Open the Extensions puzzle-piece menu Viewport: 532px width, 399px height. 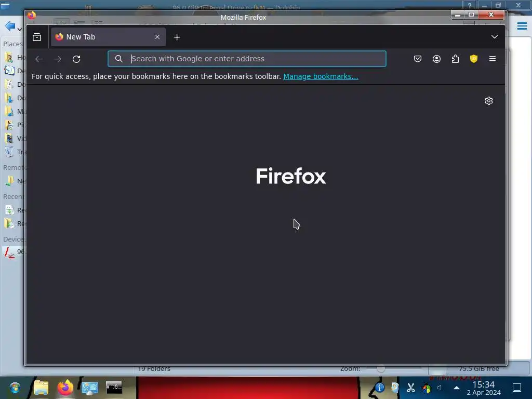(x=455, y=59)
